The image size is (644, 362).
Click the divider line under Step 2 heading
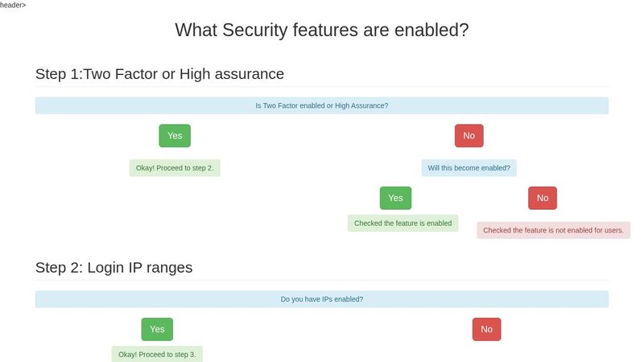click(x=322, y=280)
